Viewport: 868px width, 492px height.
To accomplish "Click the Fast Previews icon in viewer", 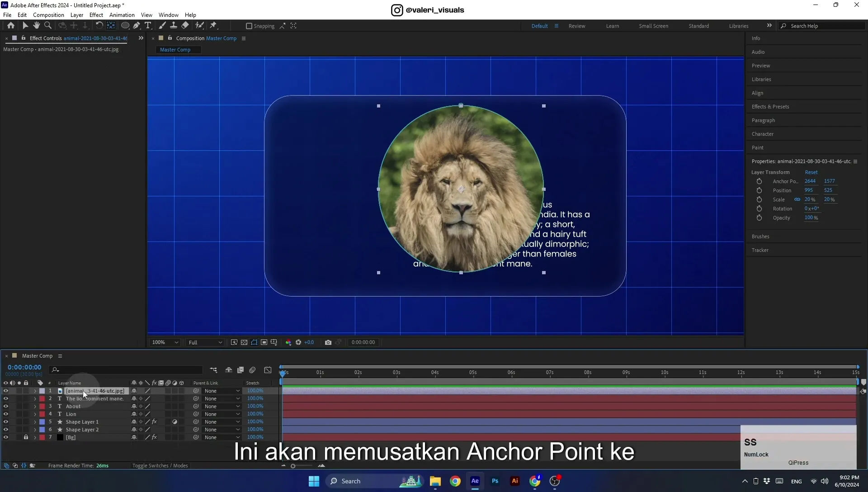I will pyautogui.click(x=234, y=342).
